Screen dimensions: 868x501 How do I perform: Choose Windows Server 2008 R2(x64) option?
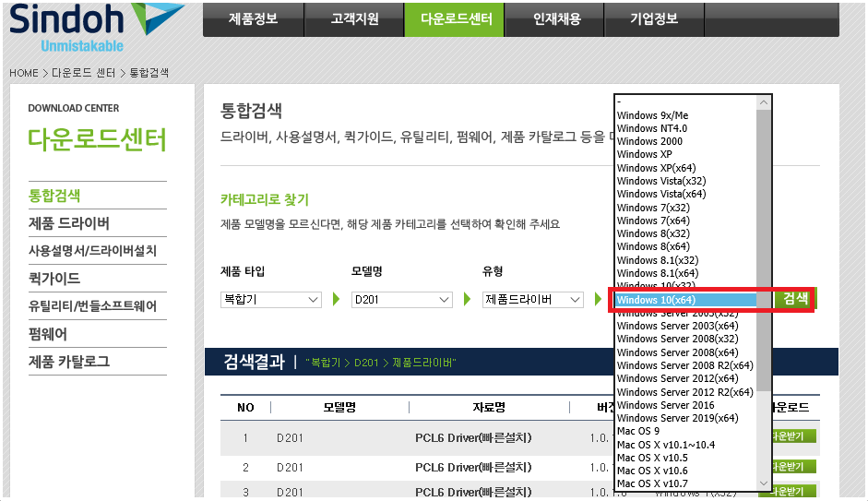686,365
